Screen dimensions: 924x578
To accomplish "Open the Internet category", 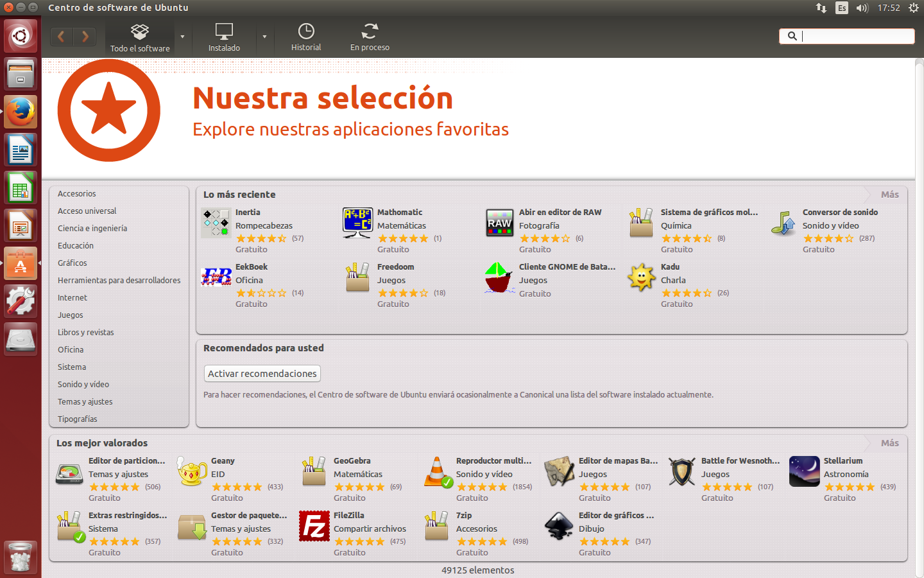I will [73, 297].
